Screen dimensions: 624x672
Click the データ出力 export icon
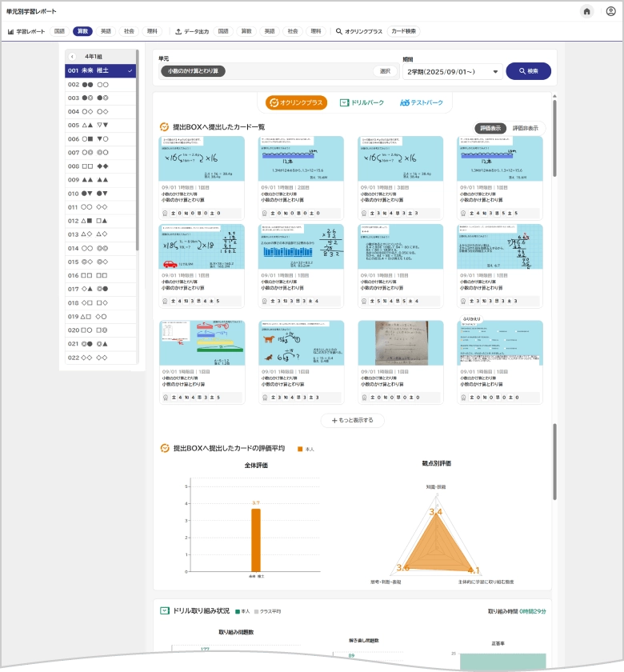(178, 32)
